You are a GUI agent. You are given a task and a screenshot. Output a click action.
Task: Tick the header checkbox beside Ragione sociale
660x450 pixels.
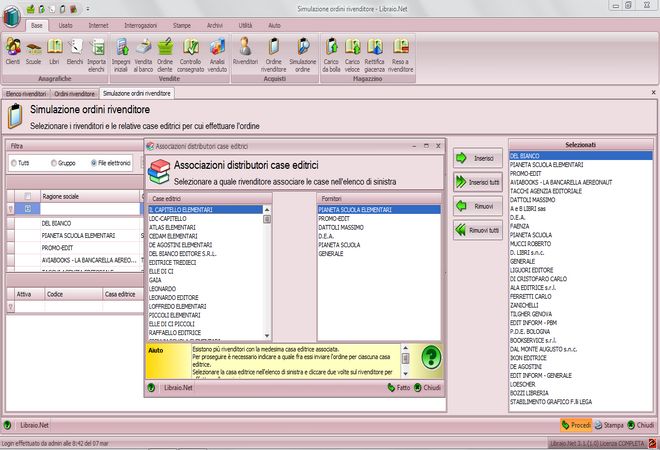point(28,196)
